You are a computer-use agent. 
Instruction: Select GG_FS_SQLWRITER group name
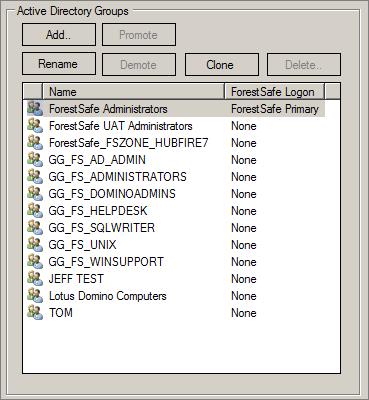click(x=102, y=228)
